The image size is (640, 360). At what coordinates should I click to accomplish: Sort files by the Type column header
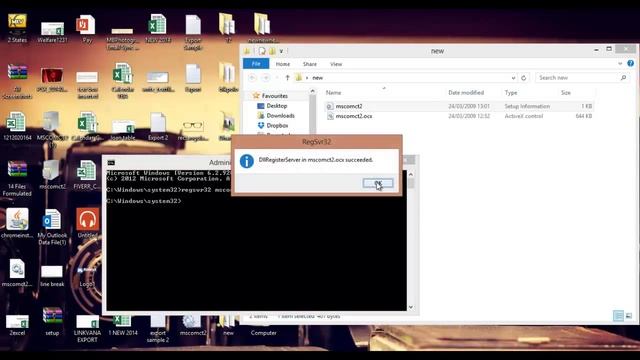click(511, 93)
